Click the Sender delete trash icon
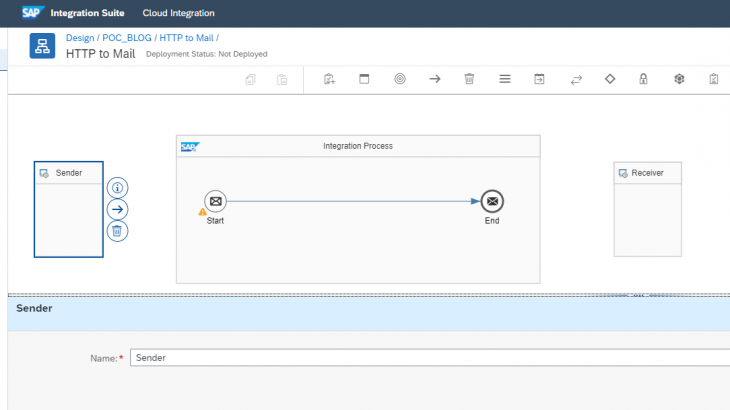The width and height of the screenshot is (730, 410). click(x=117, y=231)
